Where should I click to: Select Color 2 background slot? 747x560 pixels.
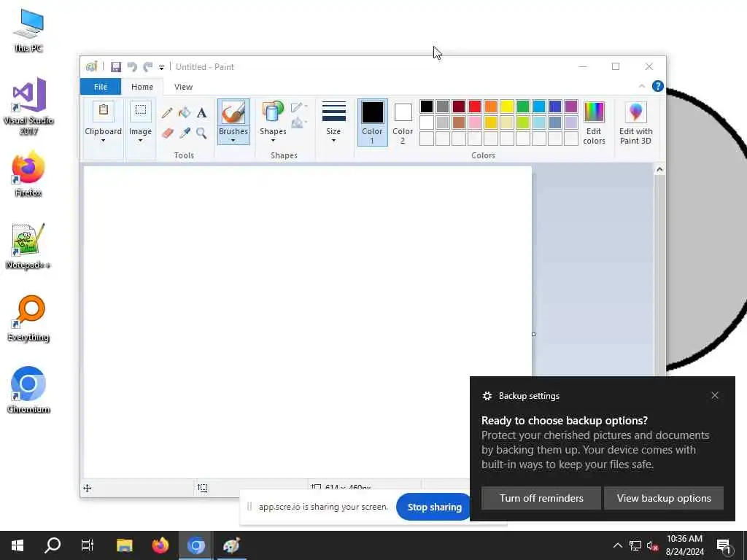pyautogui.click(x=403, y=122)
